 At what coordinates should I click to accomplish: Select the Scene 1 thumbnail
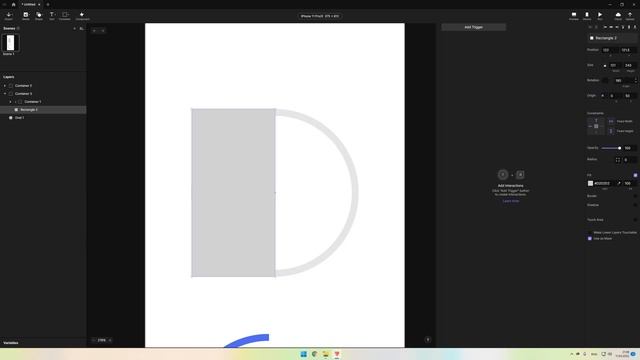pyautogui.click(x=10, y=42)
